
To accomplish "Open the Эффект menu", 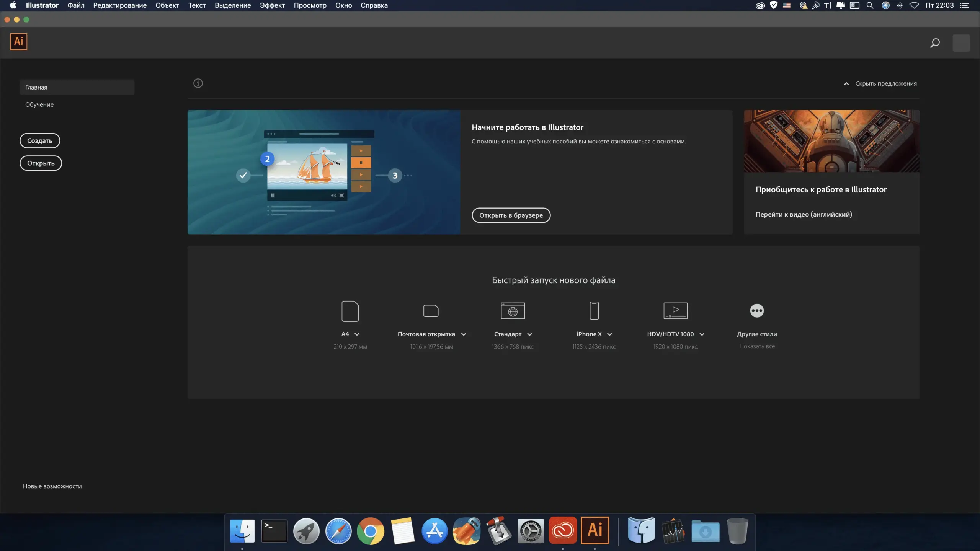I will click(x=272, y=5).
